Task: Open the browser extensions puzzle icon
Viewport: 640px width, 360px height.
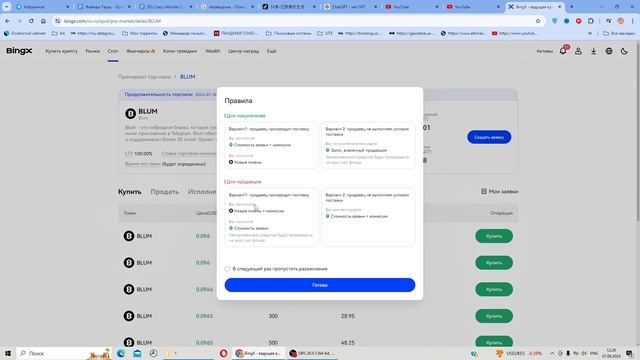Action: 591,21
